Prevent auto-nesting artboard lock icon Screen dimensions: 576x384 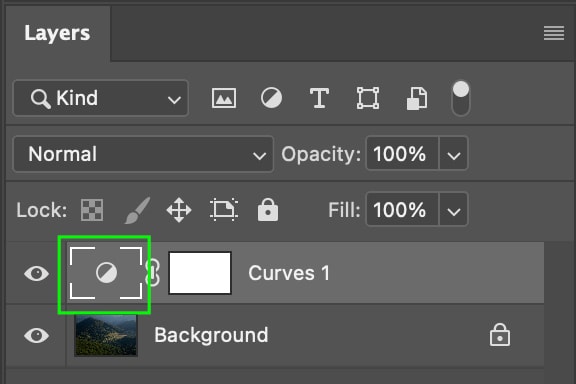tap(224, 209)
